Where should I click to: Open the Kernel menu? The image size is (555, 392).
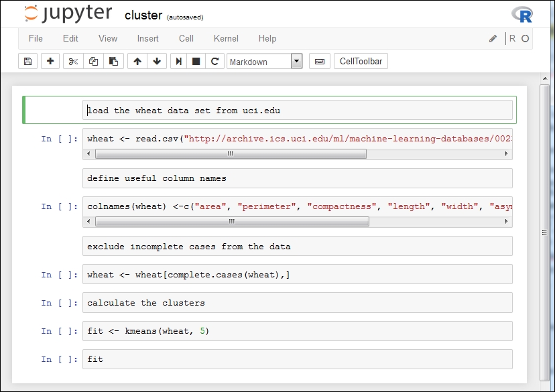click(226, 38)
